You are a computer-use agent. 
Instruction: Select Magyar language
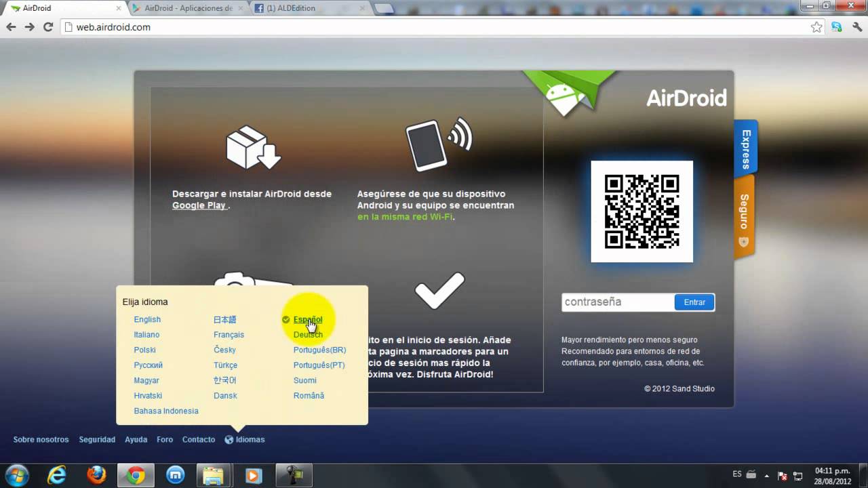(x=146, y=381)
